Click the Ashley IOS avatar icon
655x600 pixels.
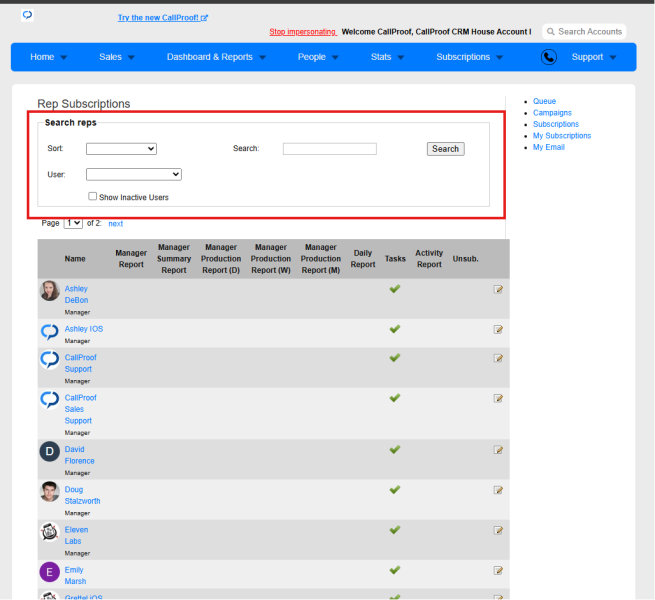click(x=50, y=332)
